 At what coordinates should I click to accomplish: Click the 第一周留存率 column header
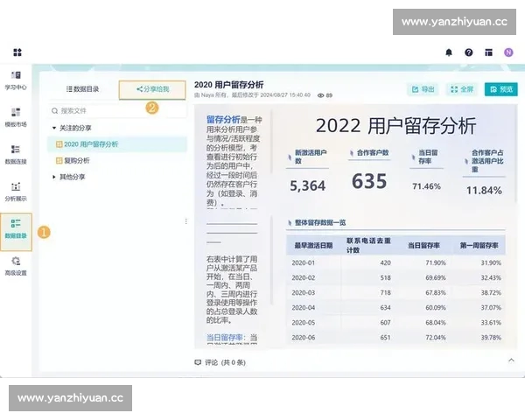click(x=479, y=246)
